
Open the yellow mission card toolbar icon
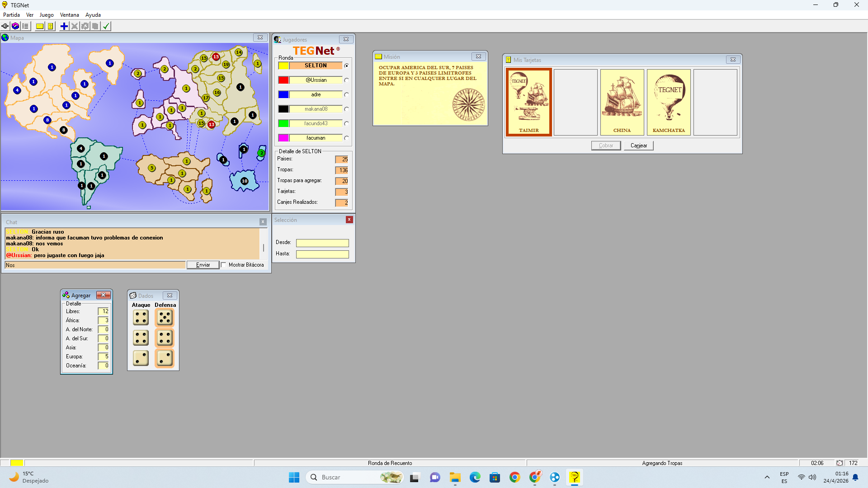(40, 26)
